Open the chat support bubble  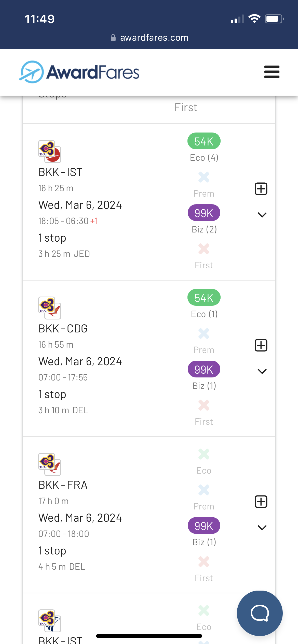coord(260,613)
